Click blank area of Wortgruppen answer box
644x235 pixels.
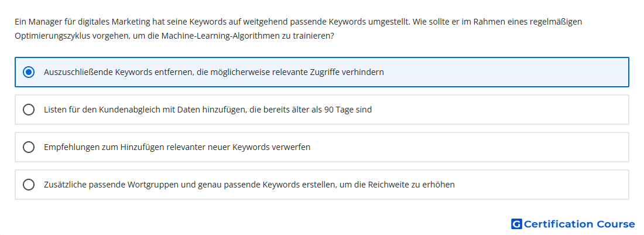tap(542, 185)
